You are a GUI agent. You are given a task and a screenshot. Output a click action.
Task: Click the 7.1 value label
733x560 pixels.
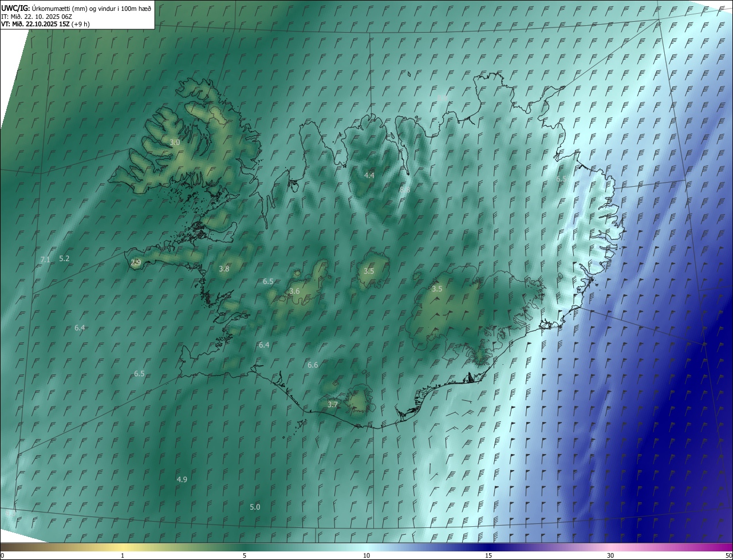point(45,260)
